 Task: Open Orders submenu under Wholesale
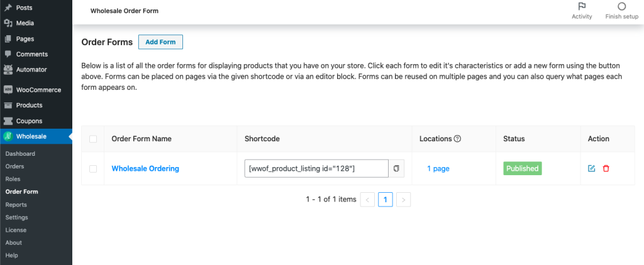pos(15,166)
